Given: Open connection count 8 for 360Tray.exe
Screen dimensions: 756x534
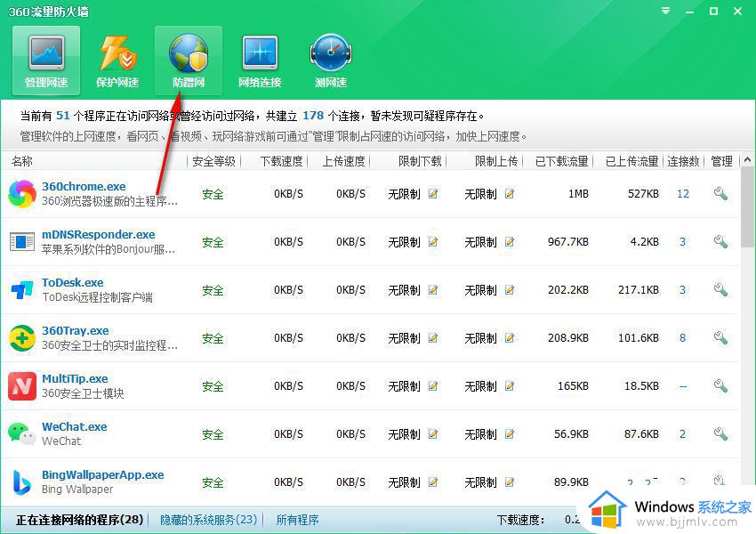Looking at the screenshot, I should [683, 338].
